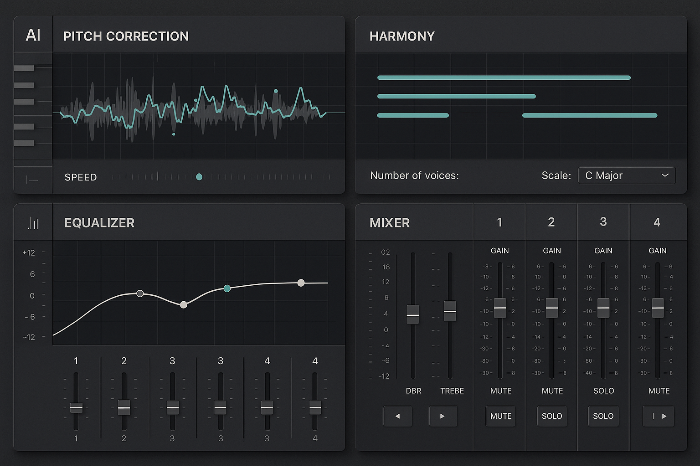The height and width of the screenshot is (466, 700).
Task: Click the DBR fader handle in Mixer
Action: tap(413, 315)
